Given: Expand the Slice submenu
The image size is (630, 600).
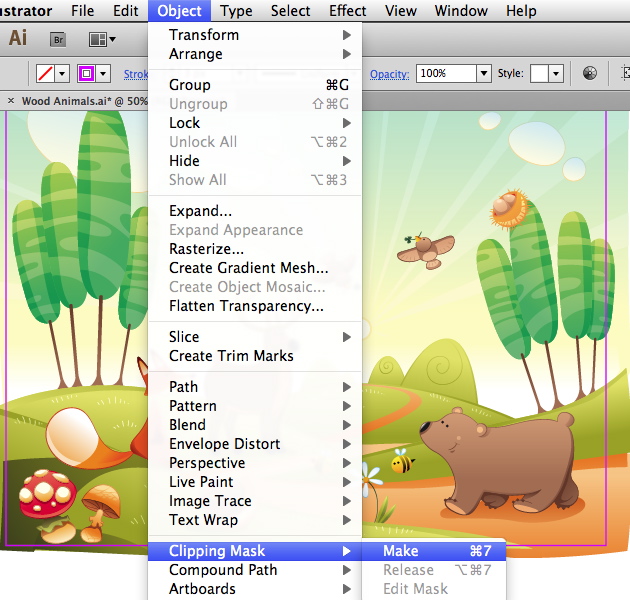Looking at the screenshot, I should (x=255, y=337).
